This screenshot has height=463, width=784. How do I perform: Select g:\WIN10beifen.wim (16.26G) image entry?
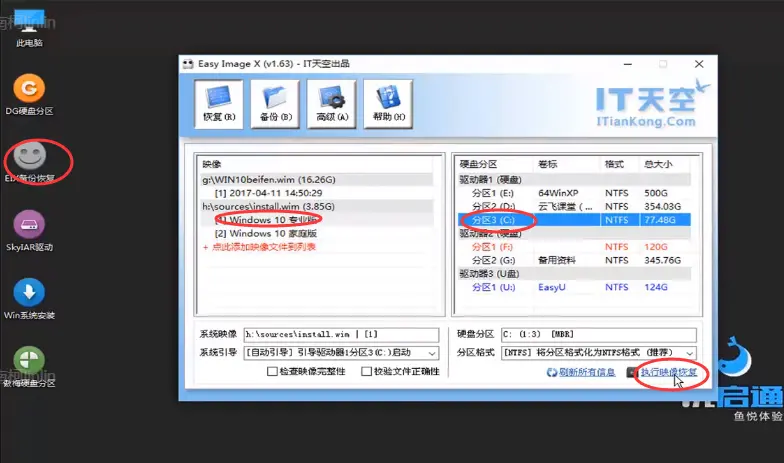316,180
